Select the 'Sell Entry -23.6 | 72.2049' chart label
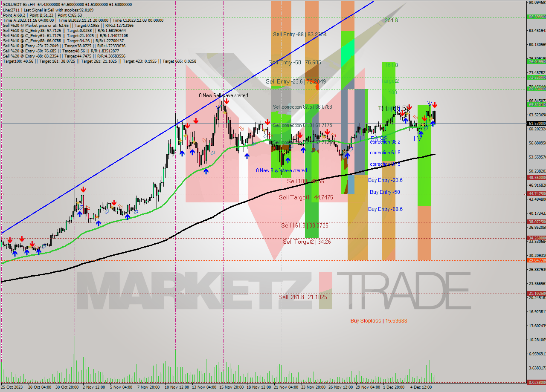Screen dimensions: 546x392 click(x=296, y=81)
